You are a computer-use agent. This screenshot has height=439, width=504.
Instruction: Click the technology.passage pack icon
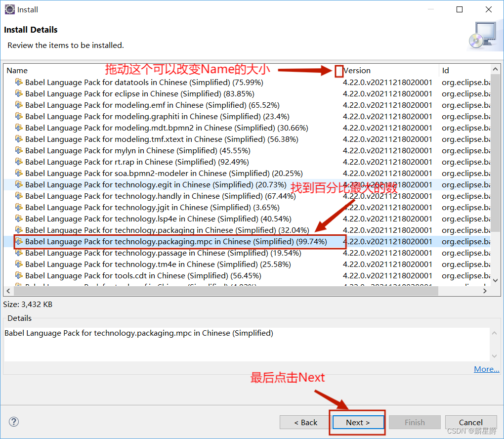19,253
